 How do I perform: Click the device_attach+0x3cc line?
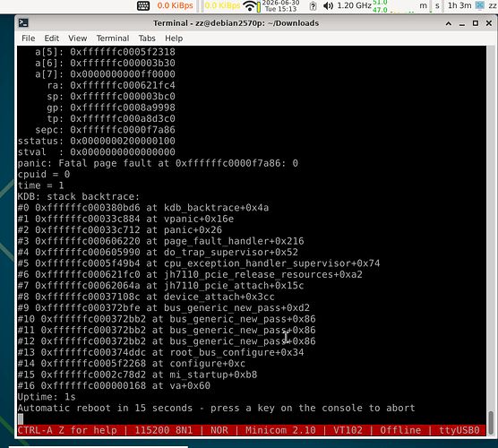point(146,297)
